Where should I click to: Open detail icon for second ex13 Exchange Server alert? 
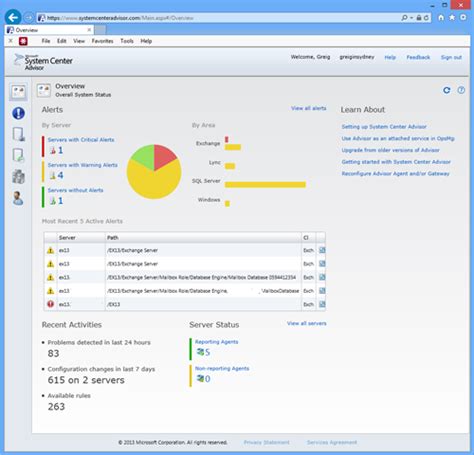pos(322,264)
